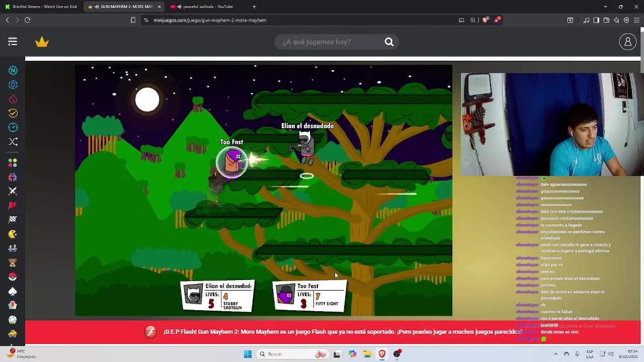
Task: Open Copilot from taskbar
Action: point(352,354)
